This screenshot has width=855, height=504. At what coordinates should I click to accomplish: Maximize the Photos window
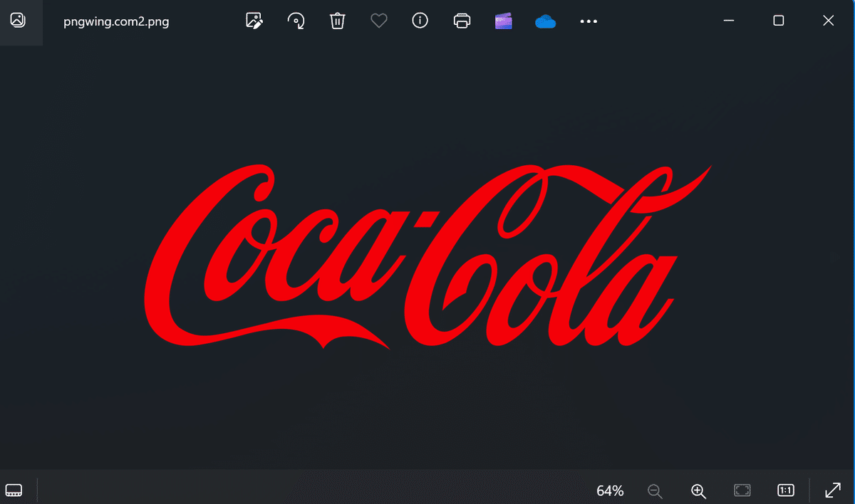pos(779,21)
